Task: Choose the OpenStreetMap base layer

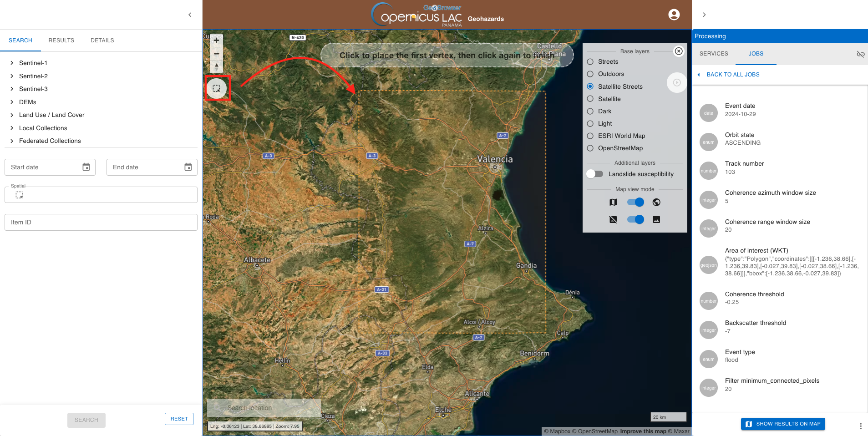Action: pyautogui.click(x=590, y=148)
